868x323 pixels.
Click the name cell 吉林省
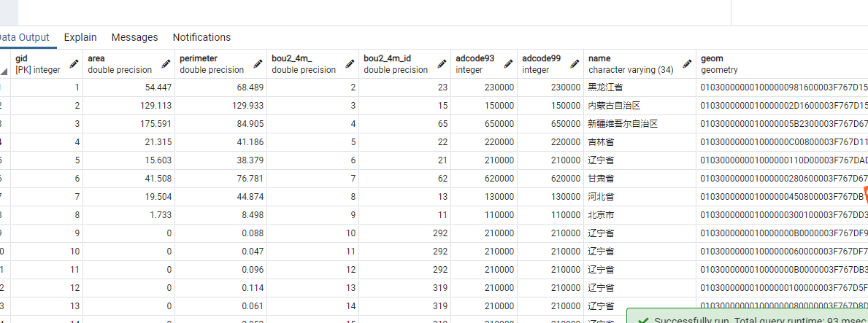tap(640, 142)
